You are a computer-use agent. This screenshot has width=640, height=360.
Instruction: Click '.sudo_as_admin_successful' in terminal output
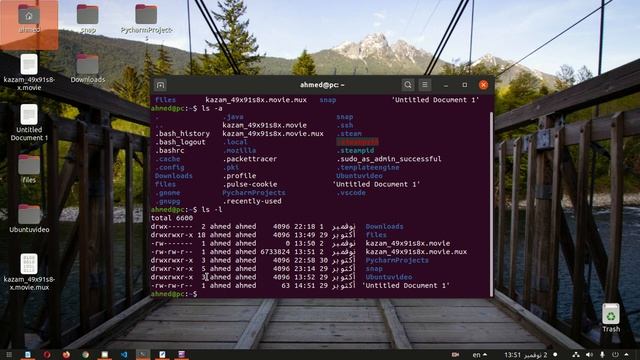[x=389, y=159]
